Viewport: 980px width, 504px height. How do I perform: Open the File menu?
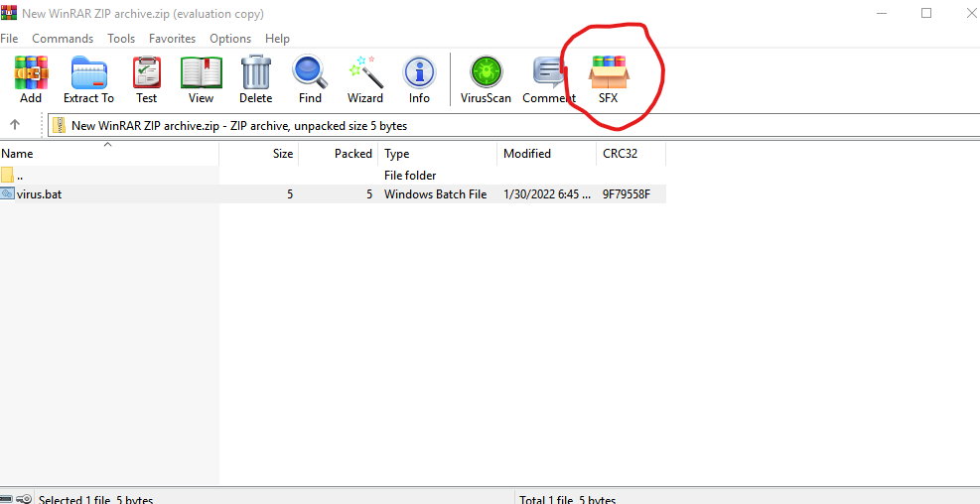pyautogui.click(x=9, y=38)
